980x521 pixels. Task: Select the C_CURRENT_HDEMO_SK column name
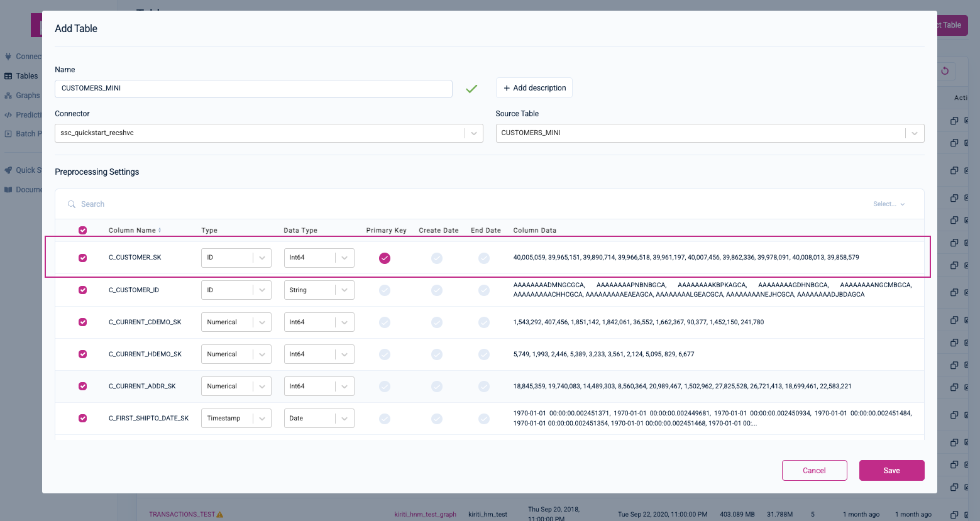(145, 354)
